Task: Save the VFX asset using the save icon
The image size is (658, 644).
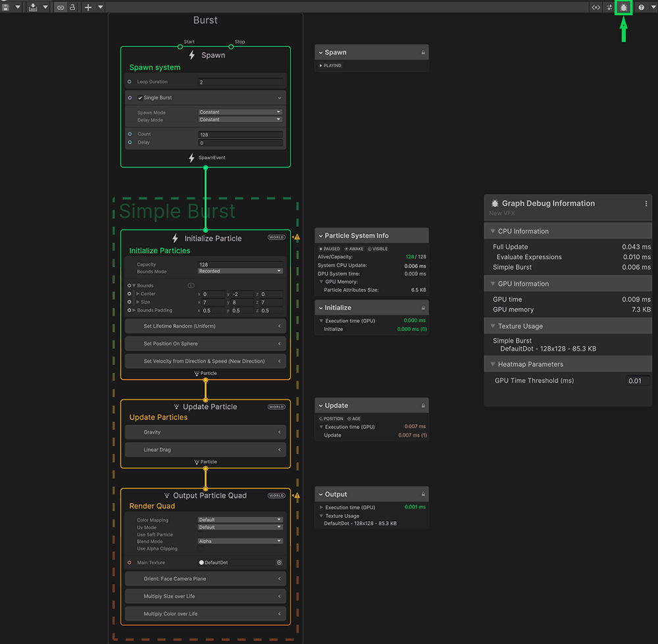Action: pyautogui.click(x=6, y=7)
